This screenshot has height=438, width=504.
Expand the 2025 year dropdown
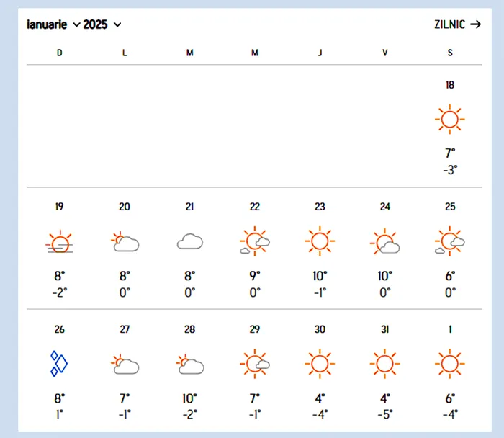pos(102,24)
